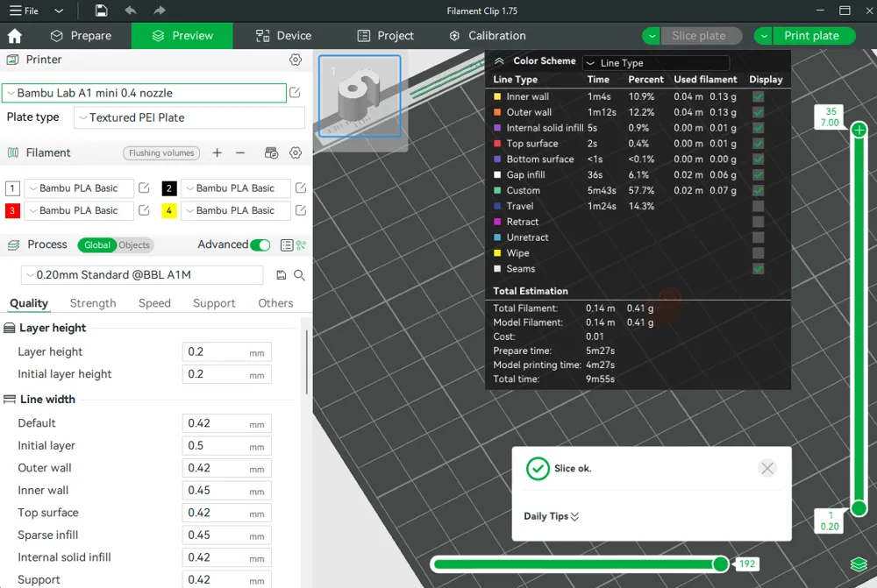
Task: Click horizontal move slider handle at 192
Action: (721, 564)
